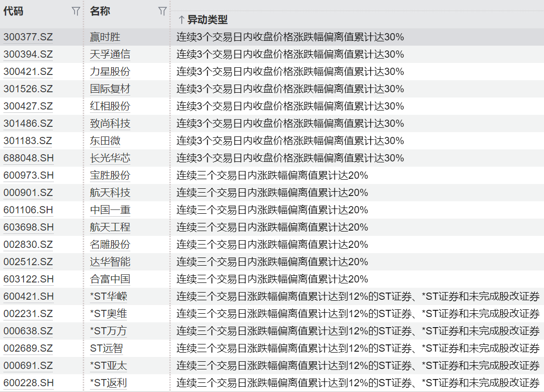Image resolution: width=544 pixels, height=392 pixels.
Task: Sort by the 异动类型 column header
Action: 207,20
